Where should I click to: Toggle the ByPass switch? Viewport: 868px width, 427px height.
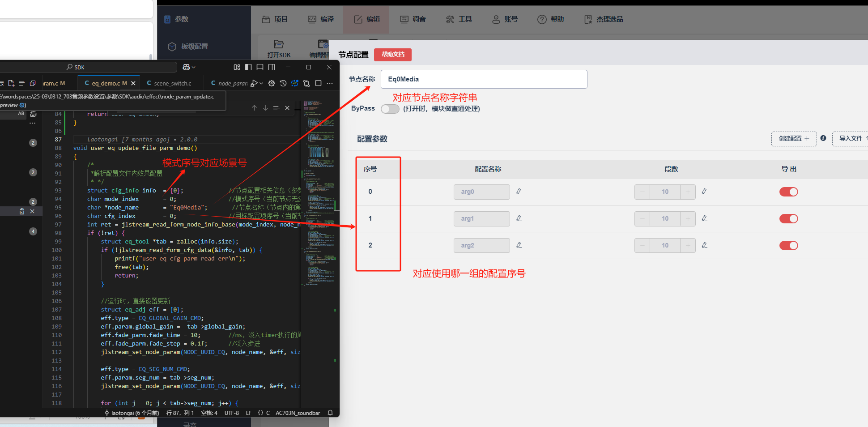coord(390,109)
